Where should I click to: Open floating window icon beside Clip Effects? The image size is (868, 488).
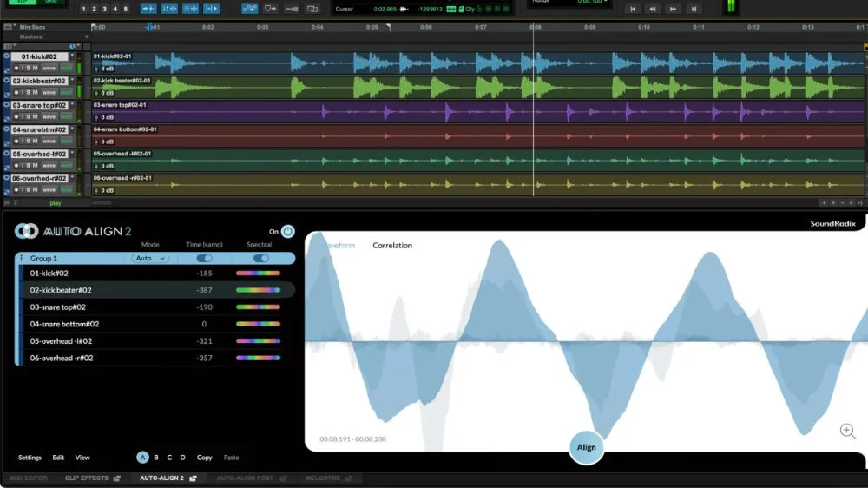pos(117,478)
